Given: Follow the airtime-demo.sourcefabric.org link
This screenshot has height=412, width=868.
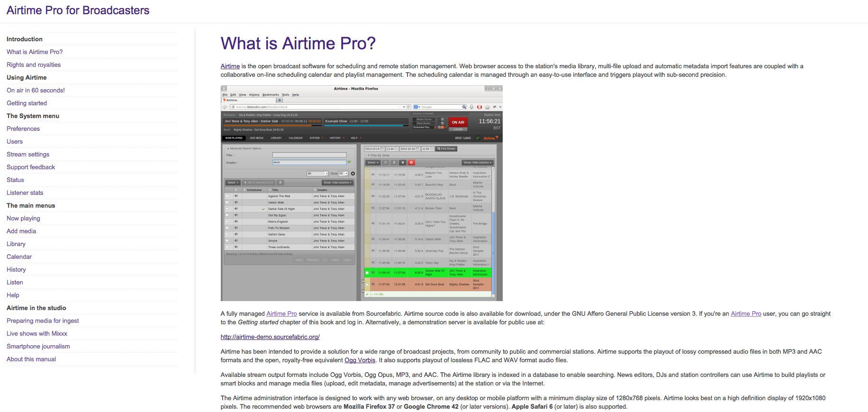Looking at the screenshot, I should 270,337.
